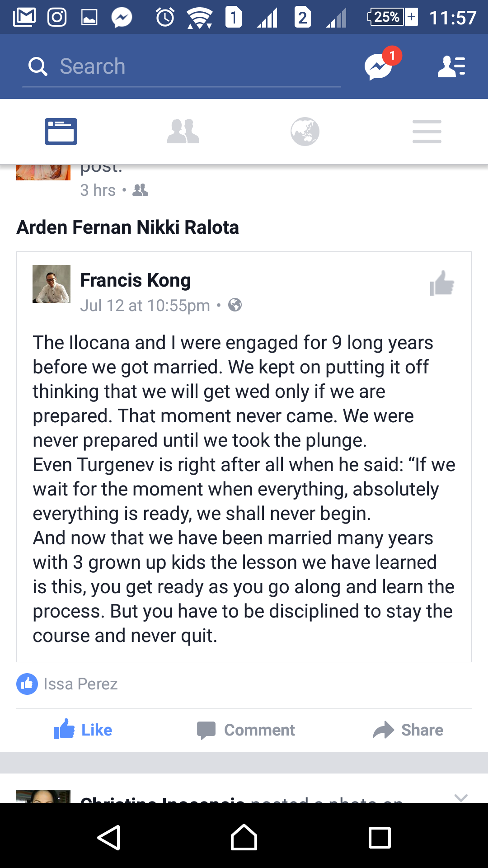
Task: Tap the magnifying glass search icon
Action: (x=38, y=66)
